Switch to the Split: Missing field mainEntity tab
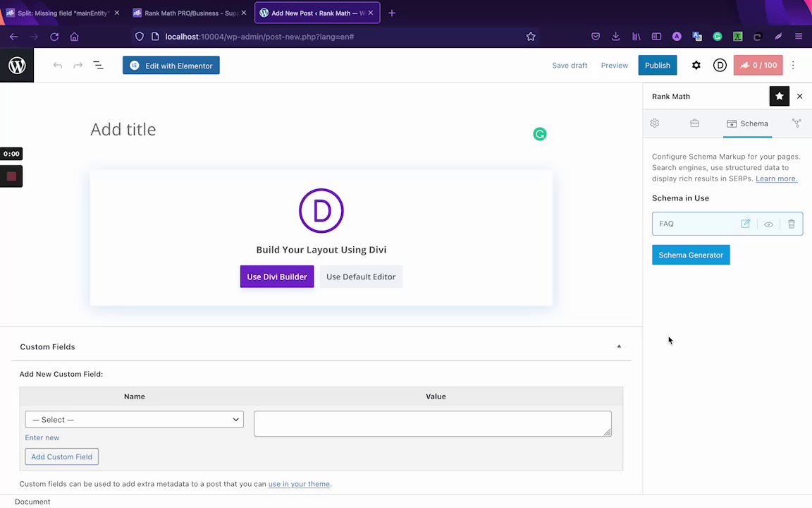Image resolution: width=812 pixels, height=508 pixels. pyautogui.click(x=63, y=13)
